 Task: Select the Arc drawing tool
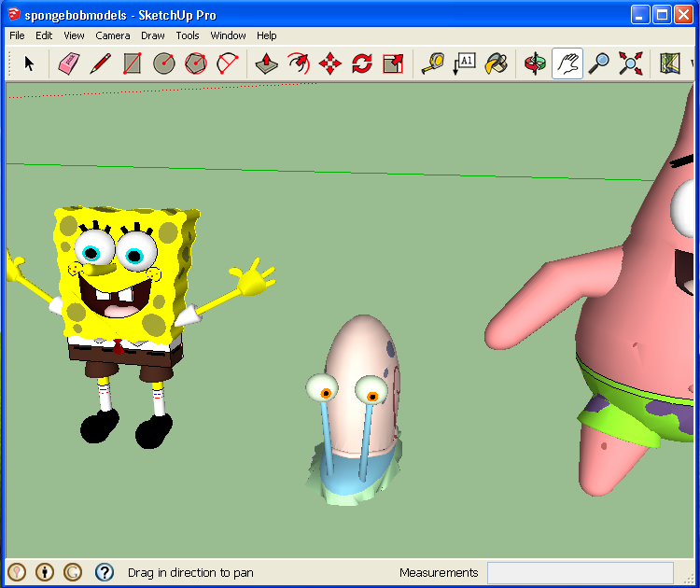coord(227,63)
